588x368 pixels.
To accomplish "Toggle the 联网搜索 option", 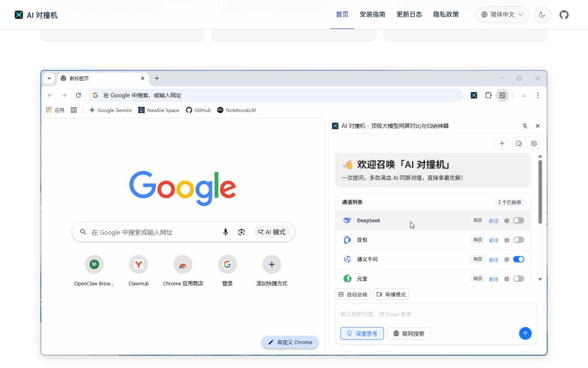I will coord(409,333).
